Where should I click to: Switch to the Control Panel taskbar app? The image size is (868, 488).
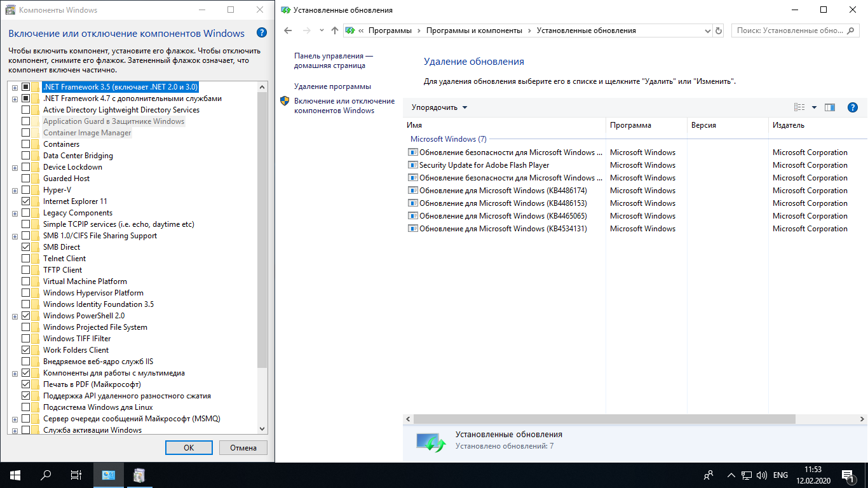(109, 475)
